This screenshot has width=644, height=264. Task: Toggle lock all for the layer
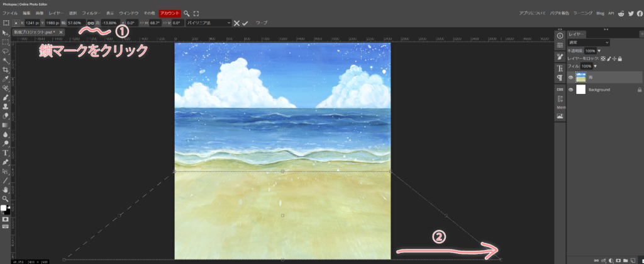tap(620, 59)
